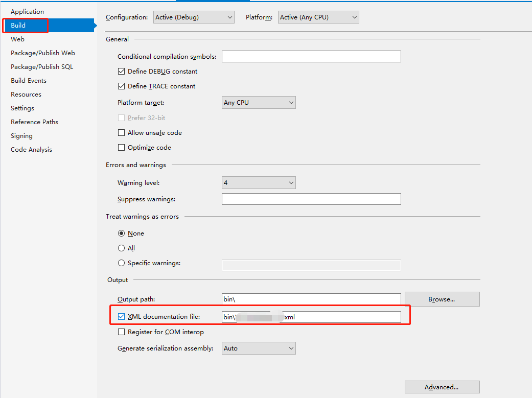Open the Application settings tab
532x398 pixels.
click(x=27, y=11)
